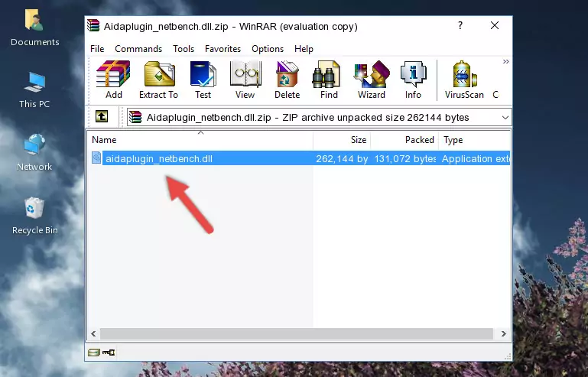
Task: Open the File menu
Action: click(x=97, y=49)
